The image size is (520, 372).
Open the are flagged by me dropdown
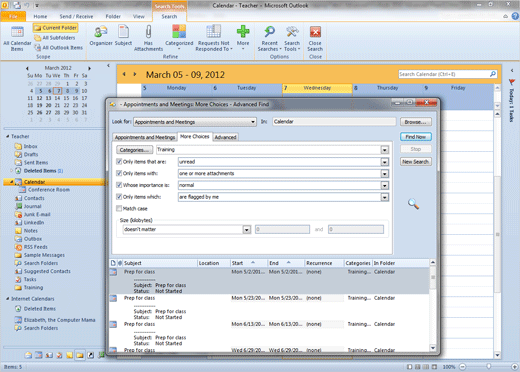(385, 197)
